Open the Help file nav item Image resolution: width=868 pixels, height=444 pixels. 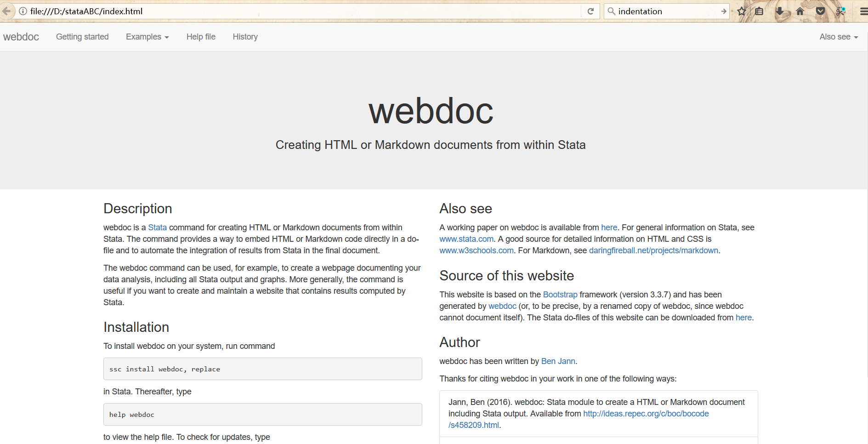[201, 37]
